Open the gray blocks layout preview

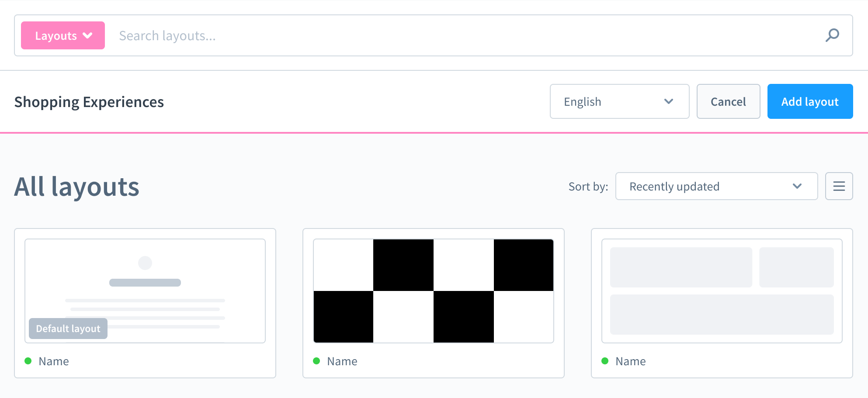722,291
